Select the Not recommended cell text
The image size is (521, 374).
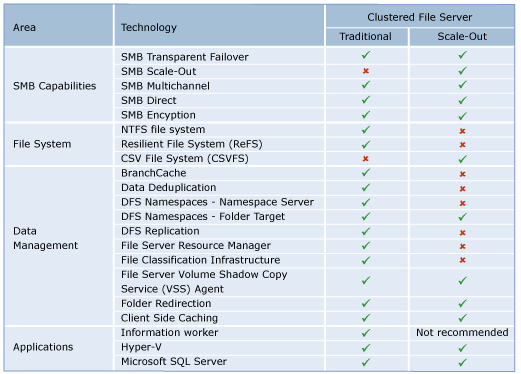(462, 332)
